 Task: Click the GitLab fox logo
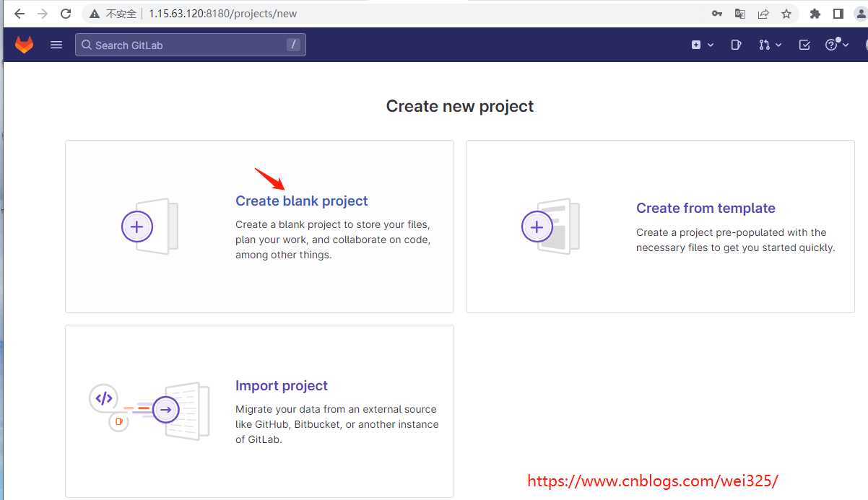(x=25, y=45)
